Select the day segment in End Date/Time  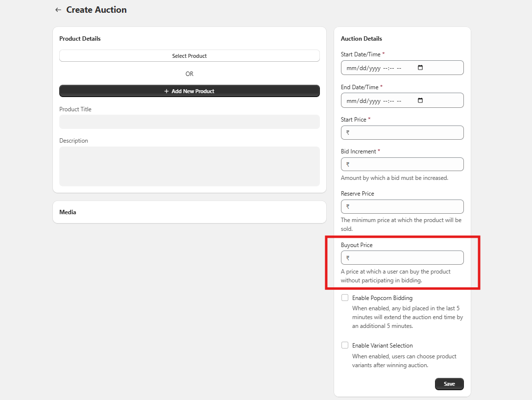pos(362,101)
